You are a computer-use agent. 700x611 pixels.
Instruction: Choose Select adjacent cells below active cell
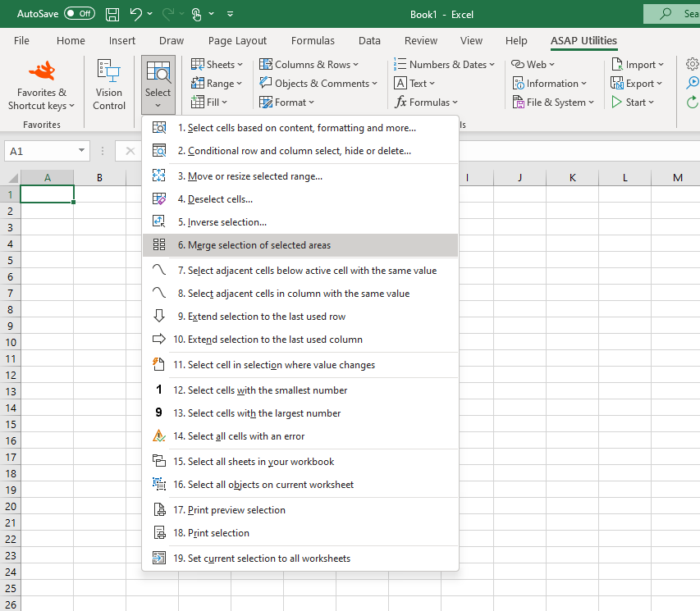coord(300,271)
